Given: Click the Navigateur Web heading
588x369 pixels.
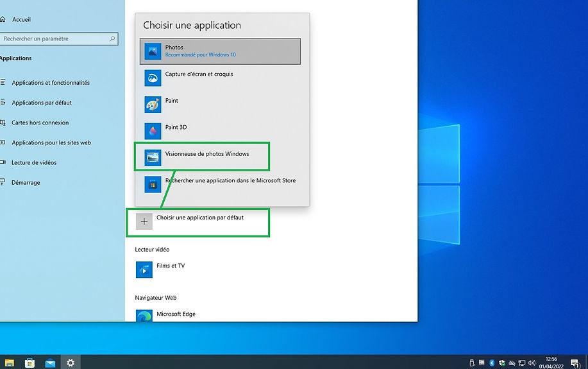Looking at the screenshot, I should (156, 298).
